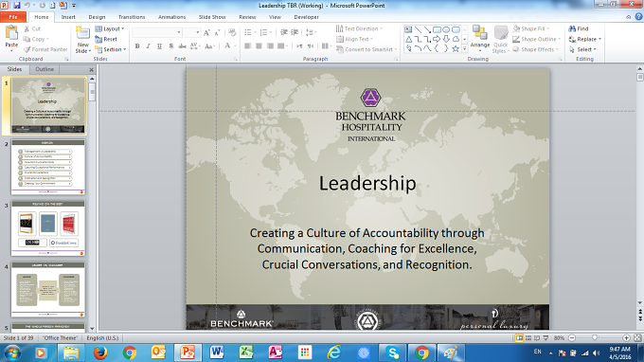644x362 pixels.
Task: Expand the Layout dropdown
Action: (110, 28)
